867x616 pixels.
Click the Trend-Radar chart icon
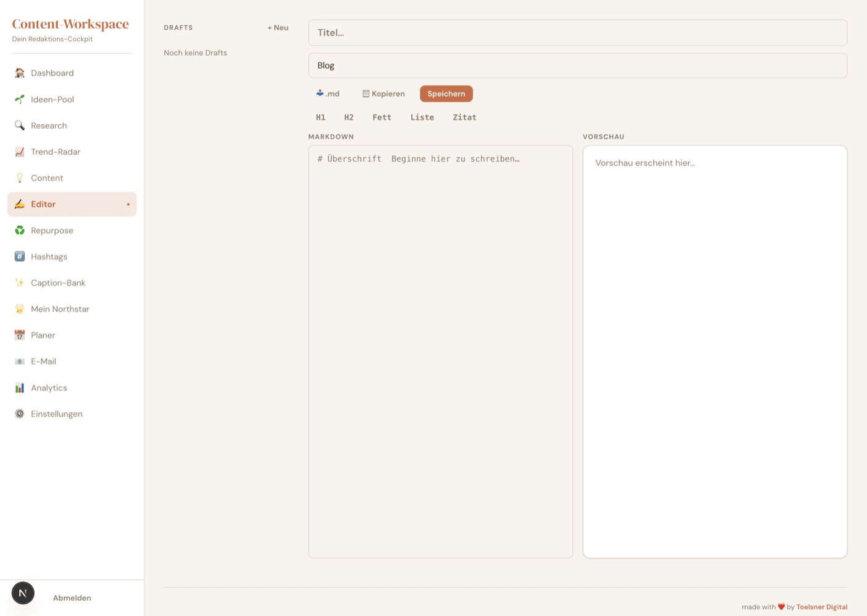pyautogui.click(x=20, y=152)
